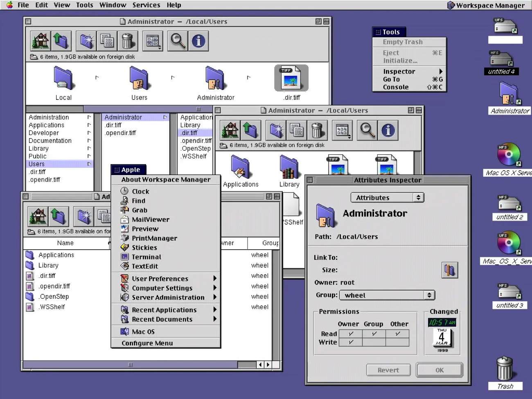The width and height of the screenshot is (532, 399).
Task: Select Users in the browser's first column
Action: [x=37, y=164]
